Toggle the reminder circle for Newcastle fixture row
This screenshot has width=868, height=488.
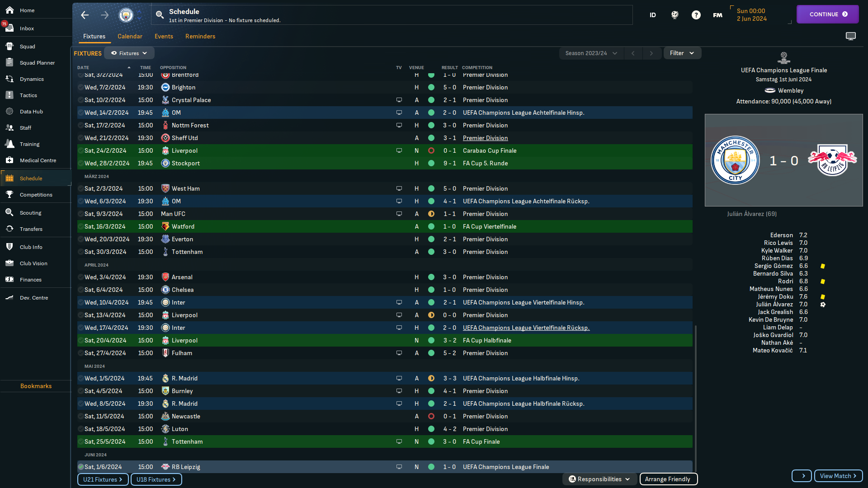pyautogui.click(x=81, y=416)
